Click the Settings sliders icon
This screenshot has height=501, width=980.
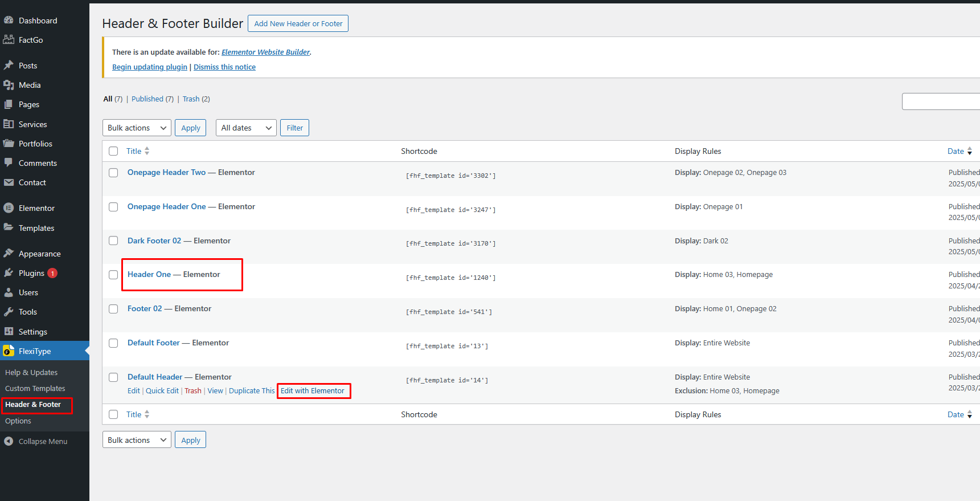tap(9, 331)
